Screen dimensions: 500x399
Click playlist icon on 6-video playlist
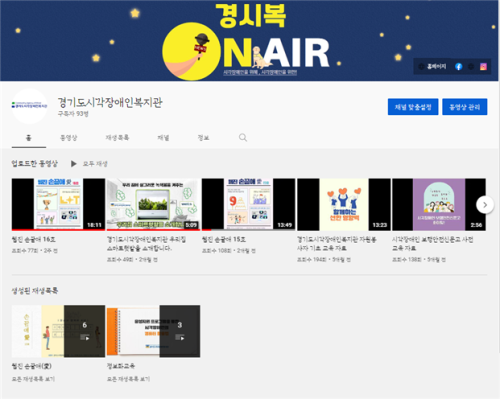point(85,338)
